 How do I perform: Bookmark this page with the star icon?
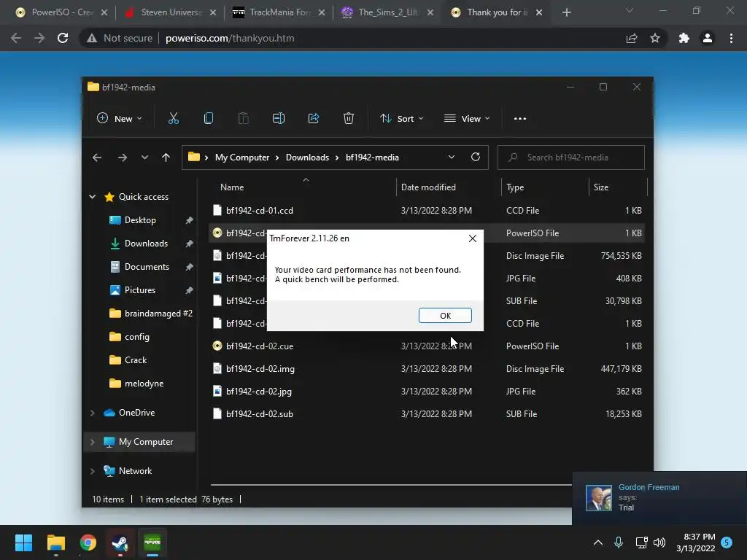(x=655, y=38)
